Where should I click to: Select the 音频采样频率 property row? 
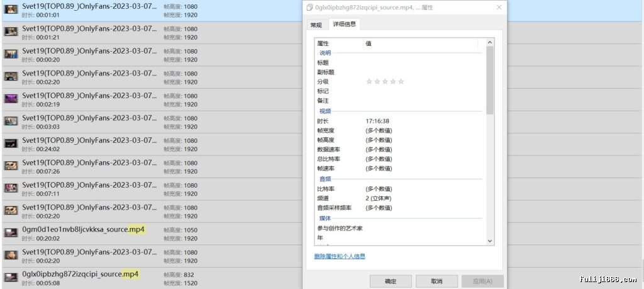click(400, 208)
